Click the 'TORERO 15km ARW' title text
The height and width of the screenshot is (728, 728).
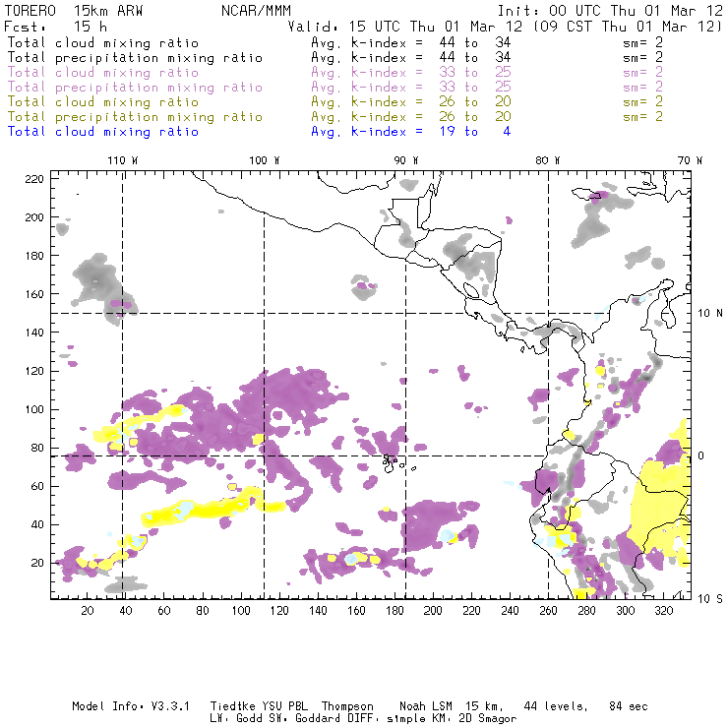74,11
